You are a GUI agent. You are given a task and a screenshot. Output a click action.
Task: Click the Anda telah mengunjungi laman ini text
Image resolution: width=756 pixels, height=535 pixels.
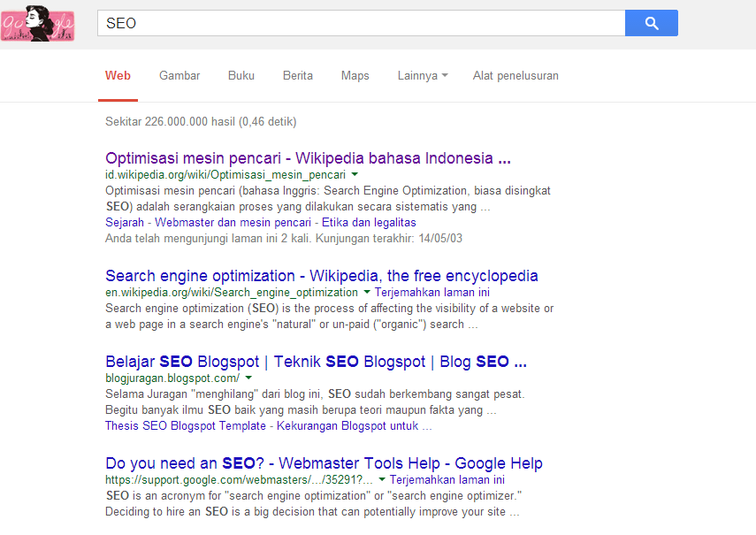284,238
